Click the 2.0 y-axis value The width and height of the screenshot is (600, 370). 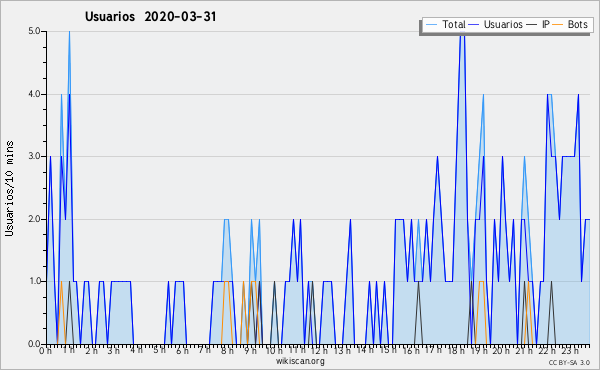pos(34,219)
